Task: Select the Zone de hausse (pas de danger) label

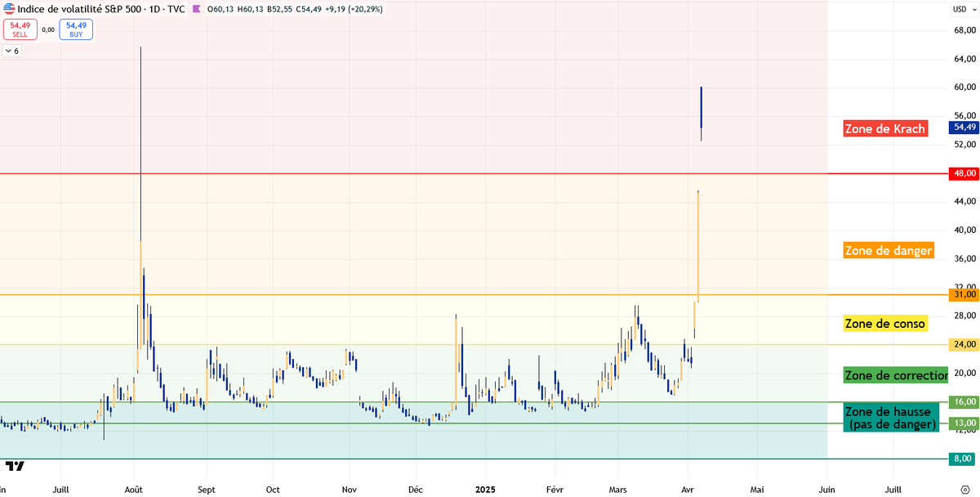Action: (890, 418)
